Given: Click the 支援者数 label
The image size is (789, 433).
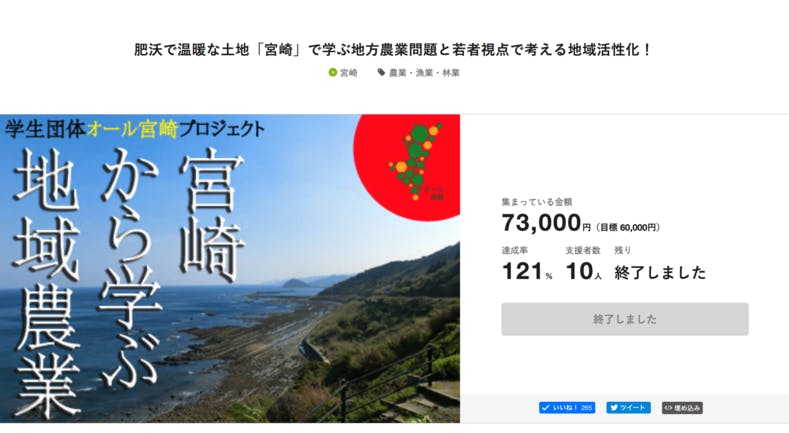Looking at the screenshot, I should point(583,250).
